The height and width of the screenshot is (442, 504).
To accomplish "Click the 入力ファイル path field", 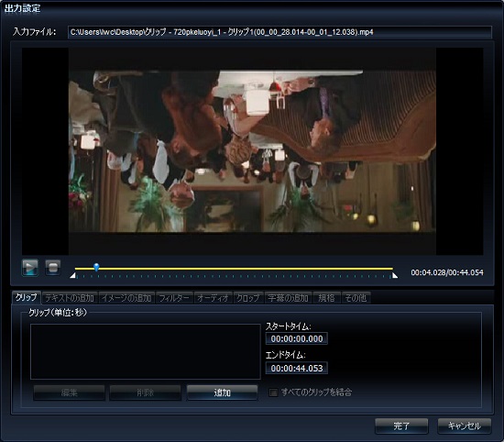I will point(279,32).
